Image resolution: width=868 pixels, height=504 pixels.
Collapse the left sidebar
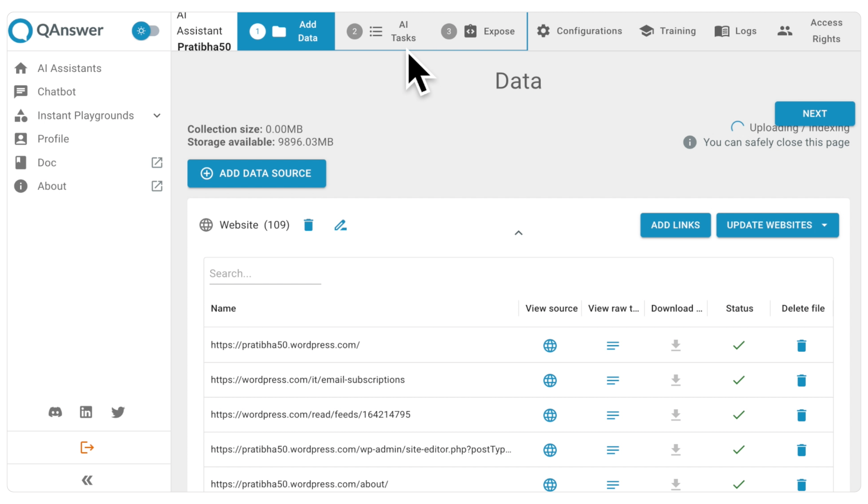click(x=86, y=480)
